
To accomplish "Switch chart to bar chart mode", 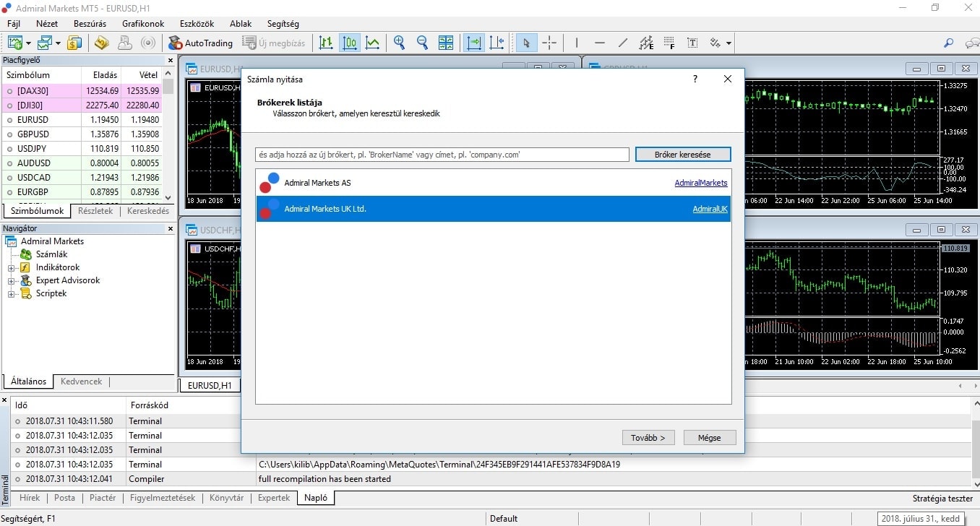I will click(x=326, y=43).
